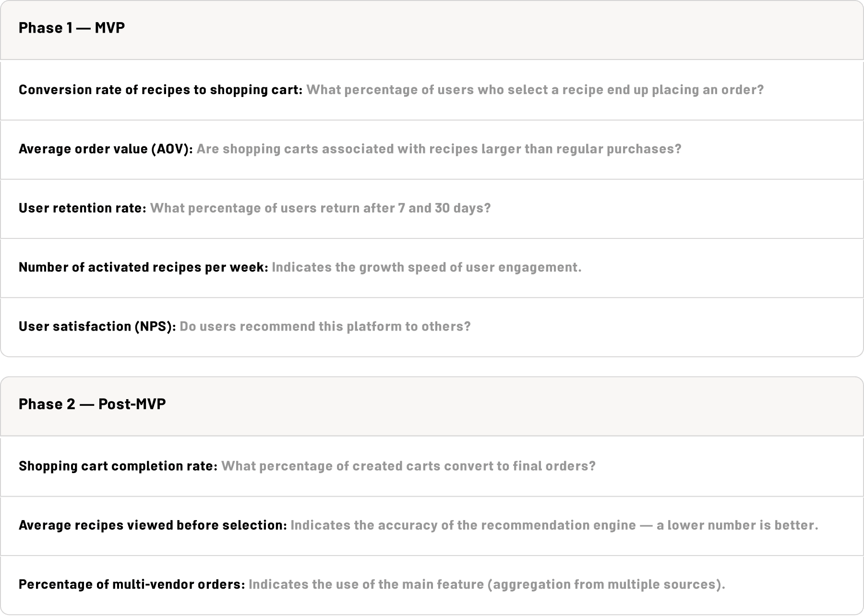The image size is (864, 616).
Task: Click the word Post-MVP in second header
Action: [x=132, y=404]
